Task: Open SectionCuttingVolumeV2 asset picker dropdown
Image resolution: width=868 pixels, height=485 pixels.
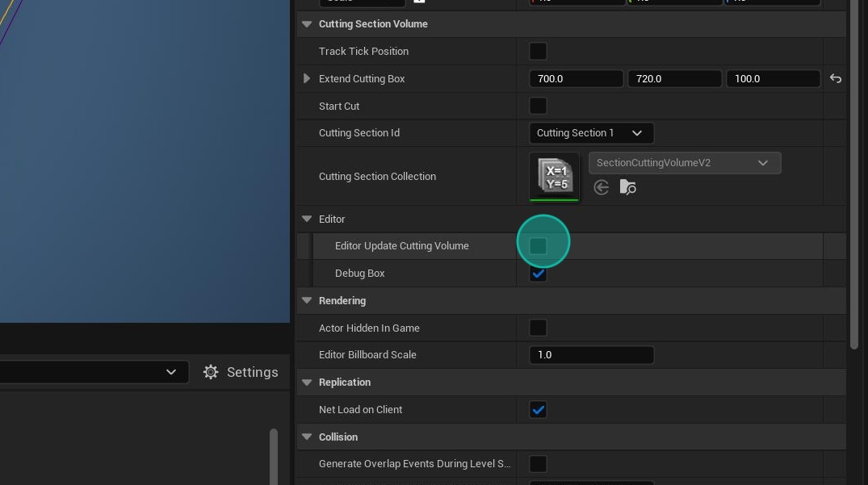Action: [x=685, y=163]
